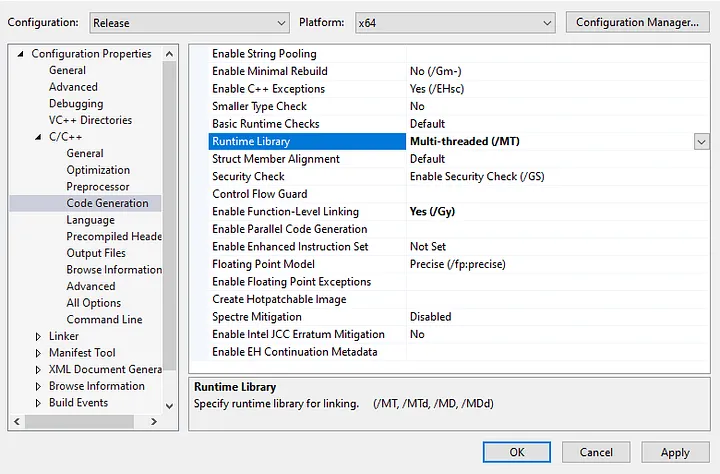Collapse the Configuration Properties tree node
The width and height of the screenshot is (720, 474).
[x=21, y=54]
